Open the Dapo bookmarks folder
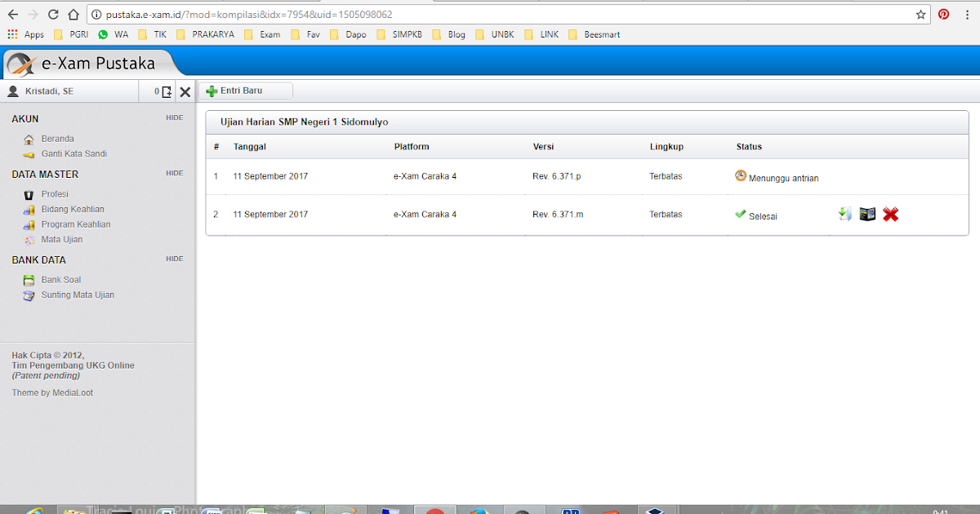The image size is (980, 514). coord(348,34)
